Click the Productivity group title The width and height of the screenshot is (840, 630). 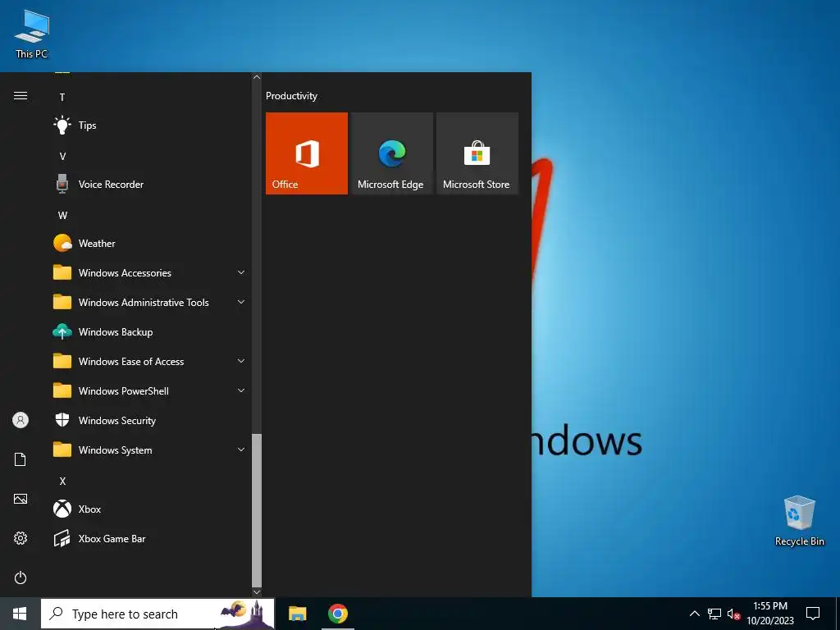[291, 96]
